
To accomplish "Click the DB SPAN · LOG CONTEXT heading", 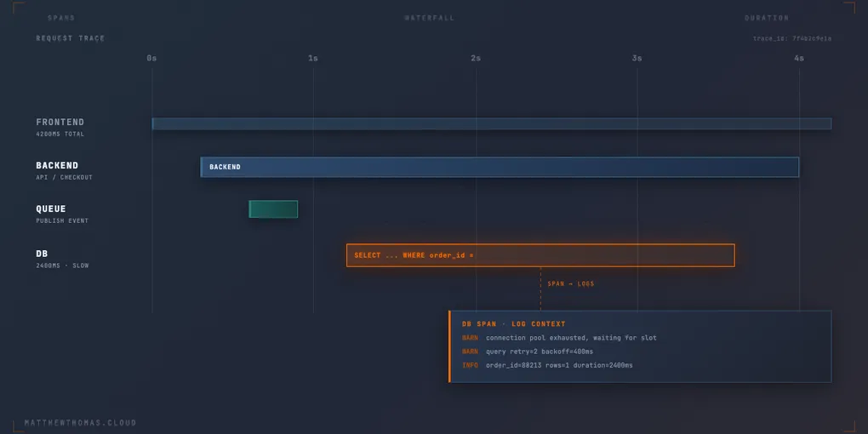I will tap(514, 324).
